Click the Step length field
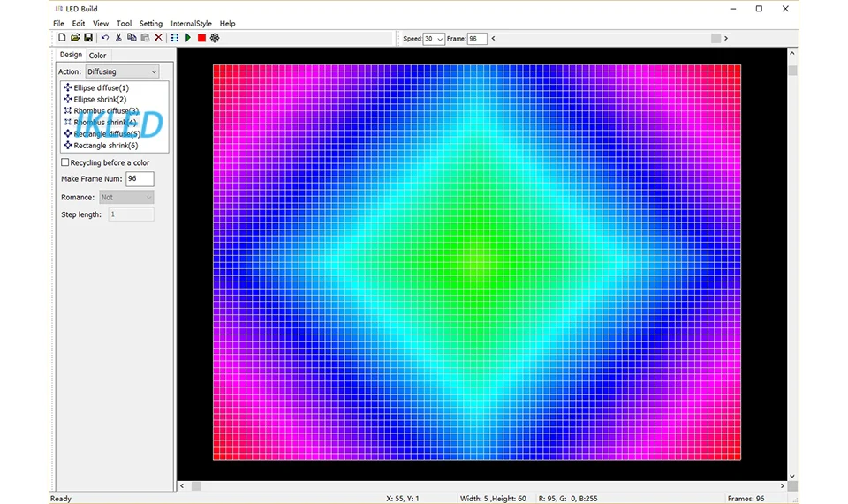Viewport: 848px width, 504px height. [132, 214]
